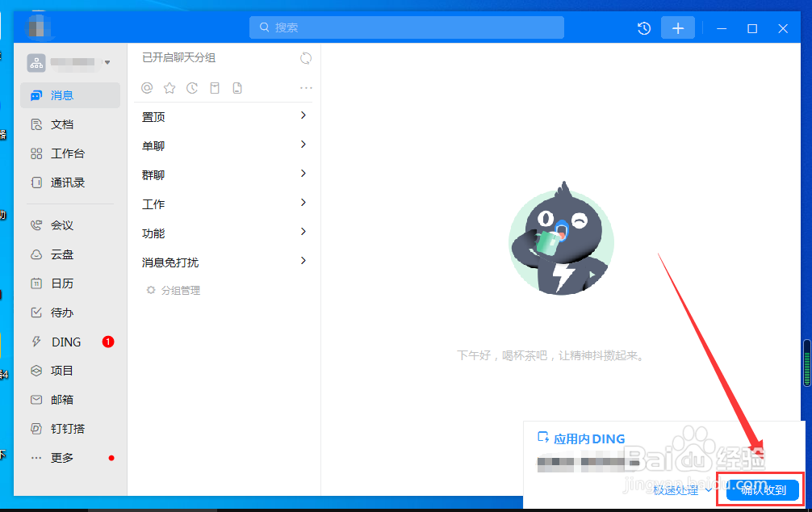Click the document filter icon in chat list
The image size is (812, 512).
(237, 88)
